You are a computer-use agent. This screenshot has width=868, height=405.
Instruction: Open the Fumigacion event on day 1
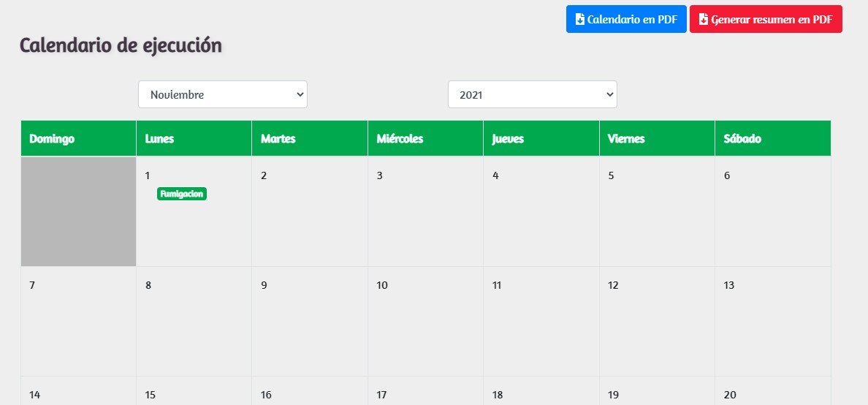pyautogui.click(x=182, y=194)
